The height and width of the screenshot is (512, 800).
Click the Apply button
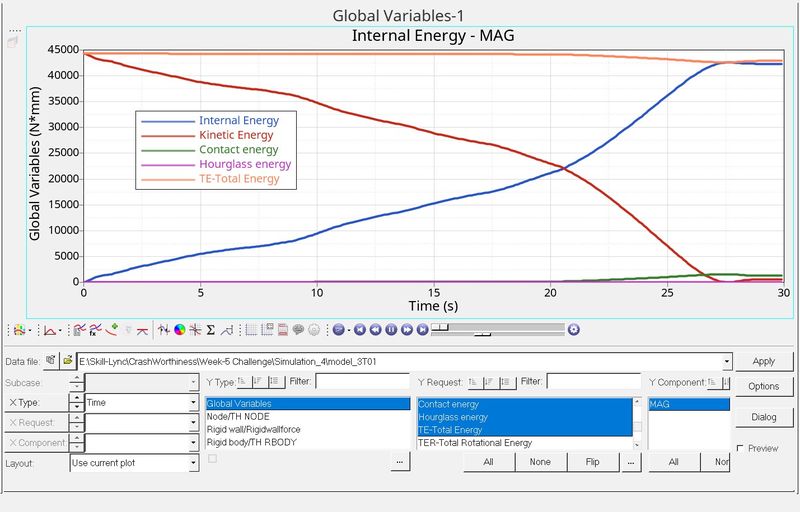763,361
